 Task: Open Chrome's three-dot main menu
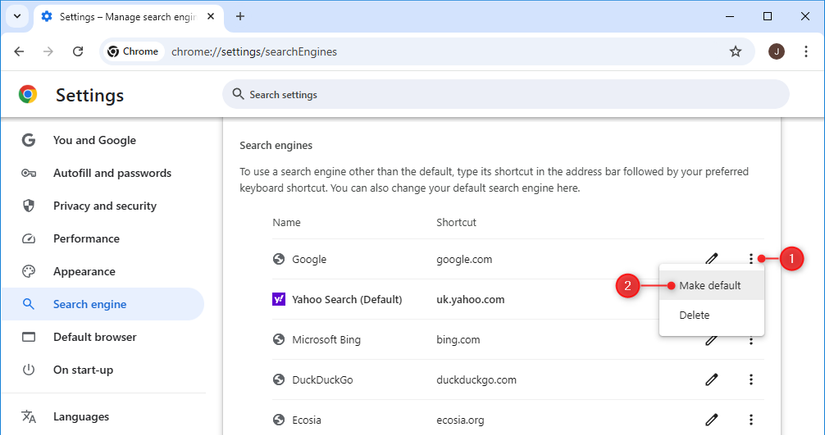pyautogui.click(x=806, y=52)
